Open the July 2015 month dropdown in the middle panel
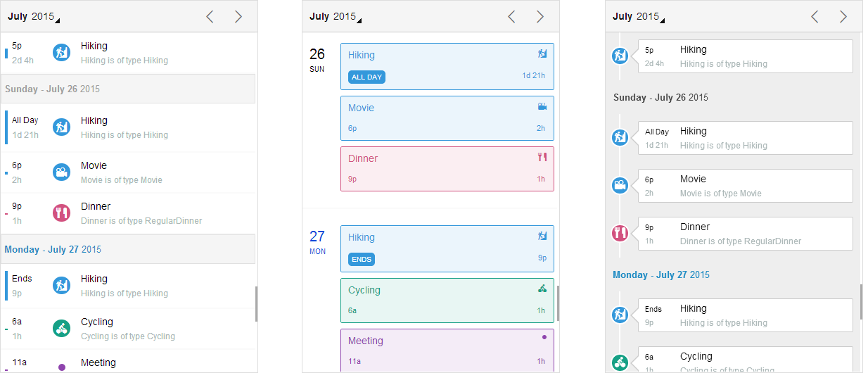 336,16
